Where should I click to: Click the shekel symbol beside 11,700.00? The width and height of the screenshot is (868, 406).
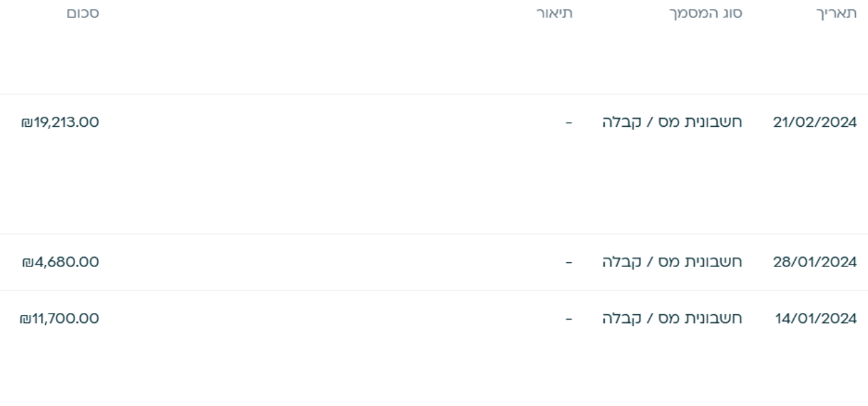(x=27, y=318)
